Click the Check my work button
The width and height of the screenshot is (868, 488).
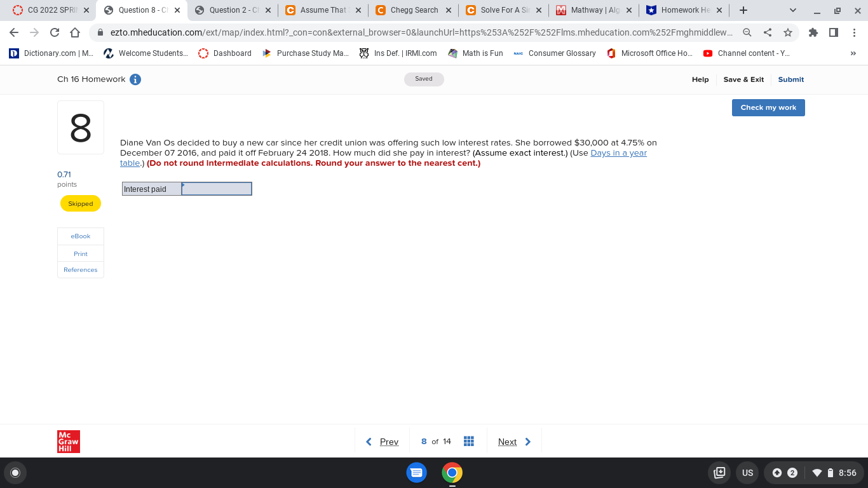768,107
